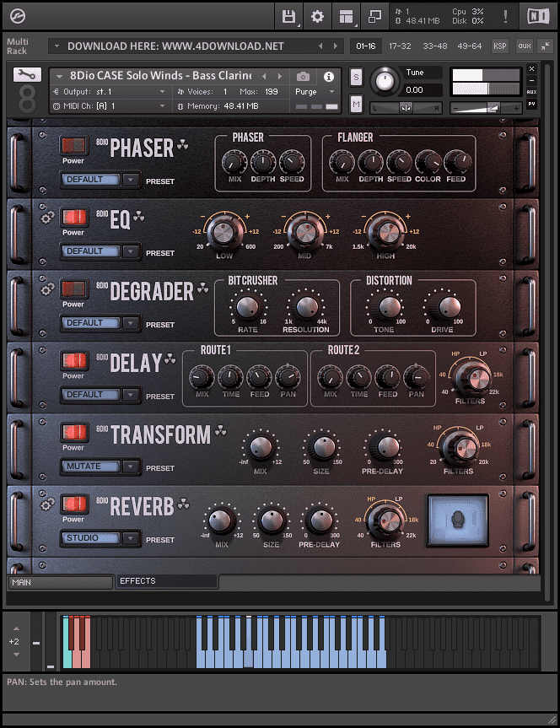The height and width of the screenshot is (728, 560).
Task: Switch to the EFFECTS tab
Action: (166, 581)
